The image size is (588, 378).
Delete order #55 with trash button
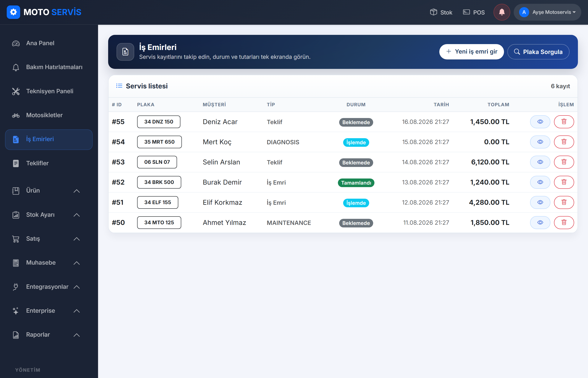(x=564, y=122)
